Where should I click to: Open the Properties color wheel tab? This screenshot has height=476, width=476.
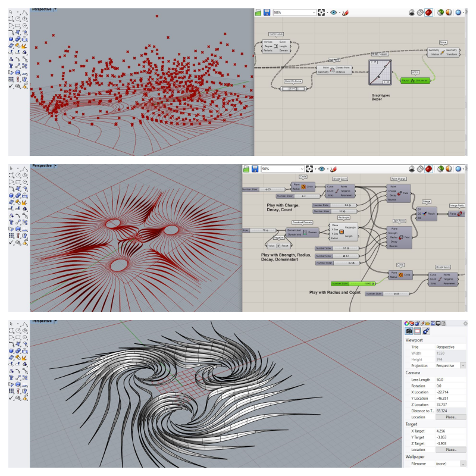(x=406, y=324)
